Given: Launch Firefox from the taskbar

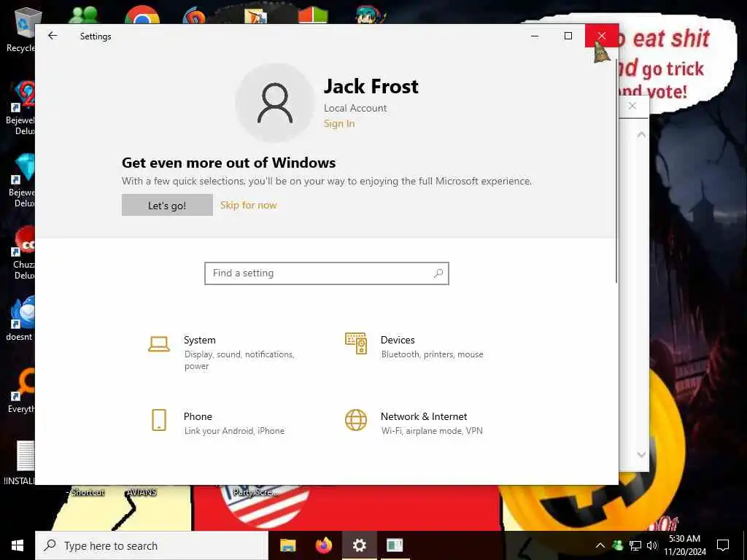Looking at the screenshot, I should (324, 545).
